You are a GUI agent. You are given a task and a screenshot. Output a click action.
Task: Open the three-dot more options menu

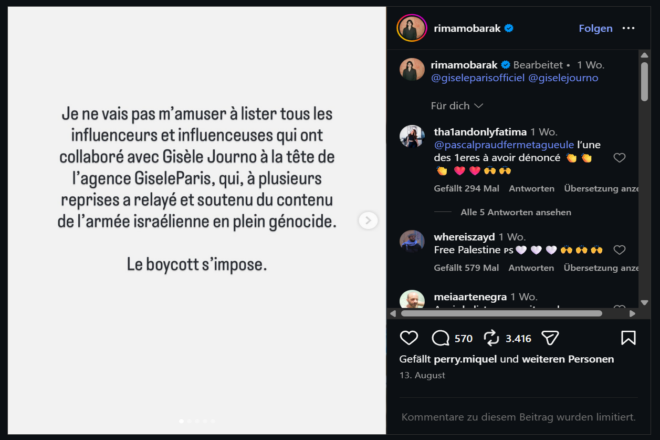point(628,28)
